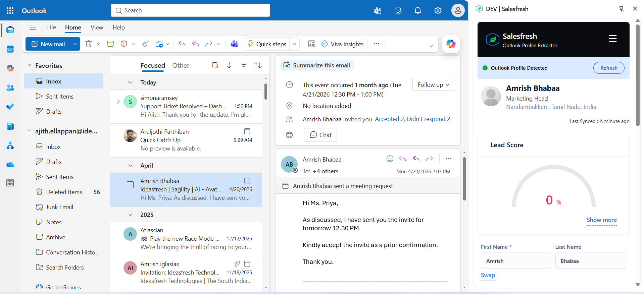
Task: Click the Refresh button in Salesfresh
Action: tap(609, 68)
